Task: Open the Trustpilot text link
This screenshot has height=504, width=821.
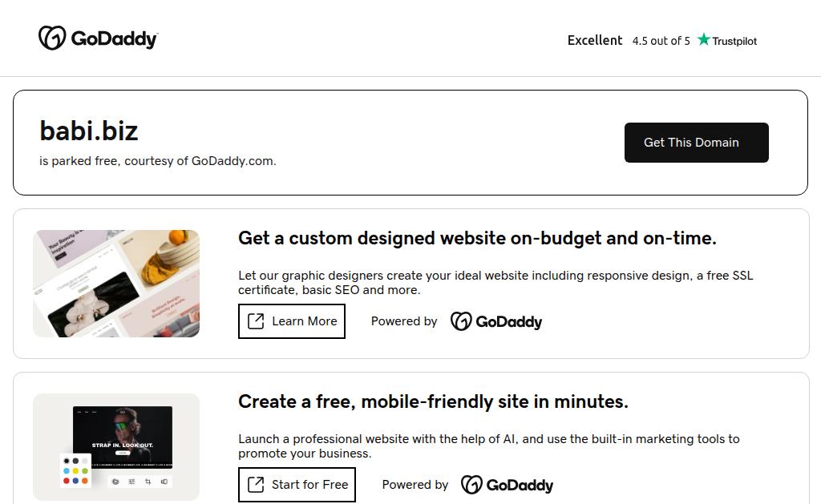Action: (734, 41)
